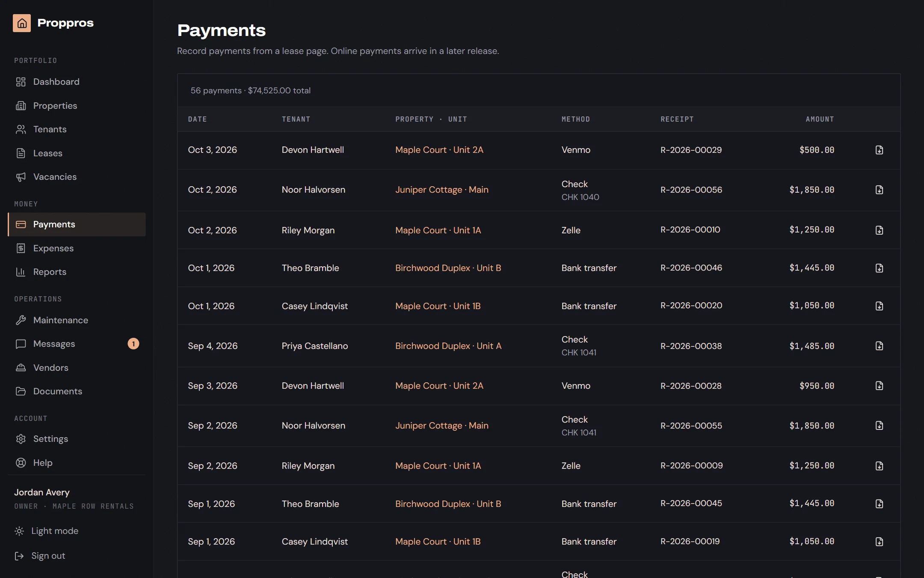Screen dimensions: 924x578
Task: Click the DATE column header
Action: pyautogui.click(x=197, y=119)
